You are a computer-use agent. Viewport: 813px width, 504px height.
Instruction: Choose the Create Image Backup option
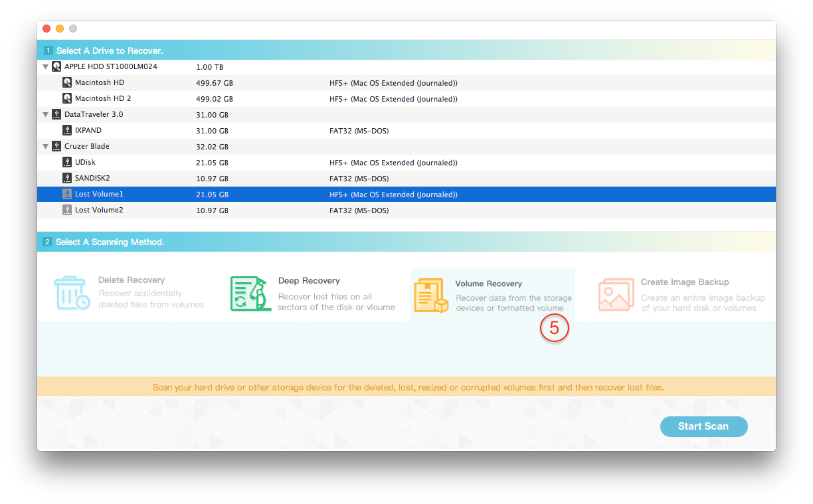point(682,295)
